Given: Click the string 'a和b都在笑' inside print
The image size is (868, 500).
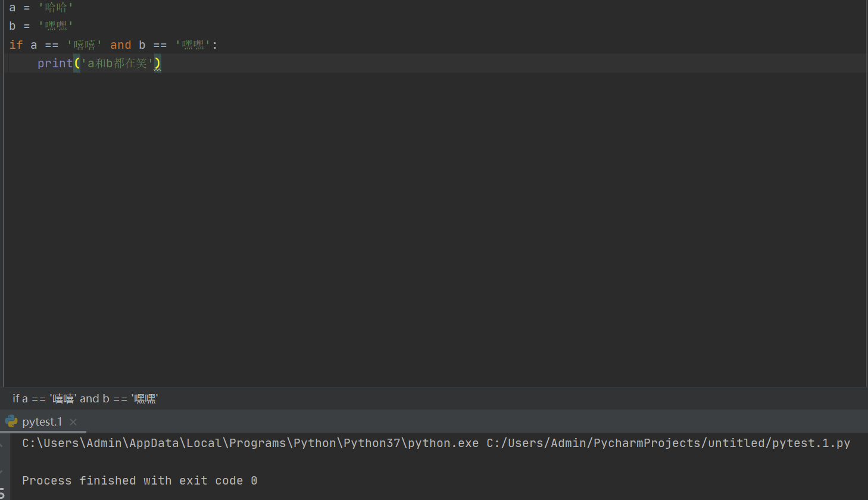Looking at the screenshot, I should pyautogui.click(x=117, y=63).
